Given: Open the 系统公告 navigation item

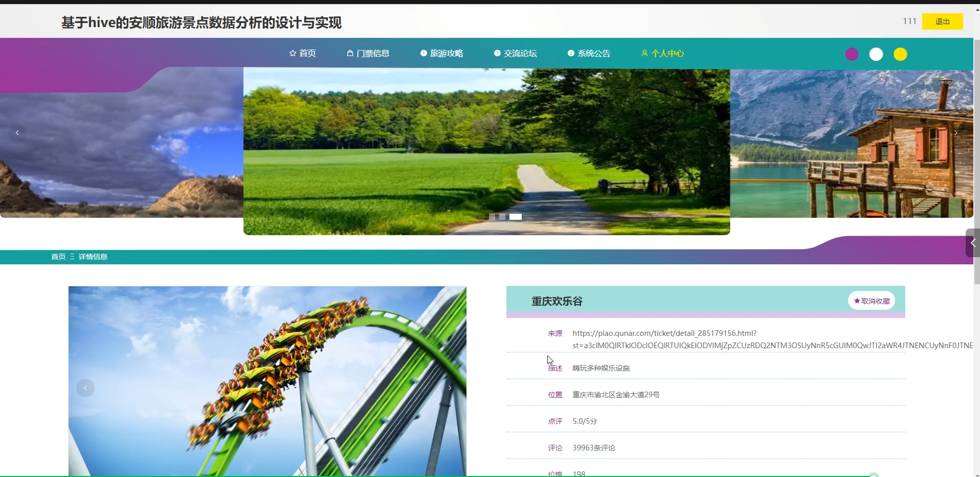Looking at the screenshot, I should pyautogui.click(x=589, y=53).
